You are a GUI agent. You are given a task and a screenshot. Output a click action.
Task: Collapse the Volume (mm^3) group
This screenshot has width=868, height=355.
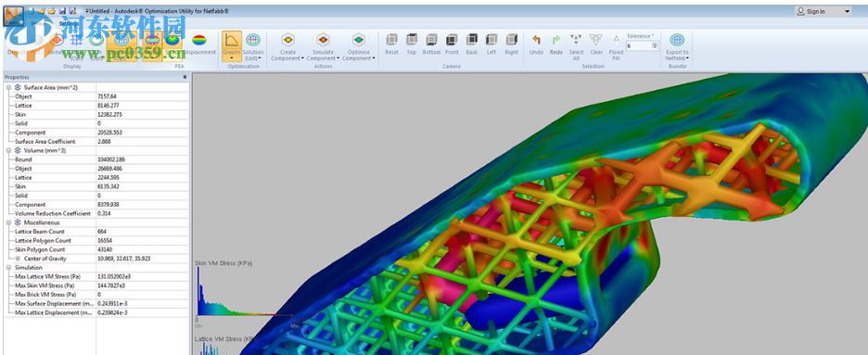coord(8,150)
